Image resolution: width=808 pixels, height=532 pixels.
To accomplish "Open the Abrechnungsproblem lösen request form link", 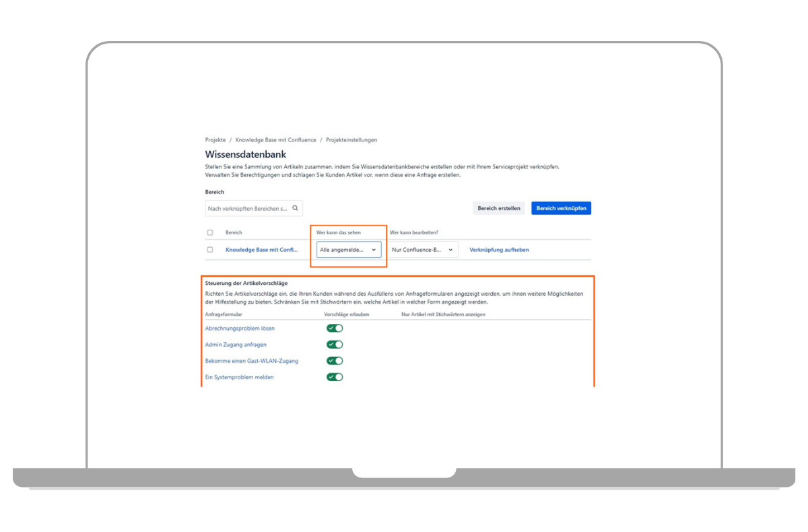I will (x=240, y=329).
